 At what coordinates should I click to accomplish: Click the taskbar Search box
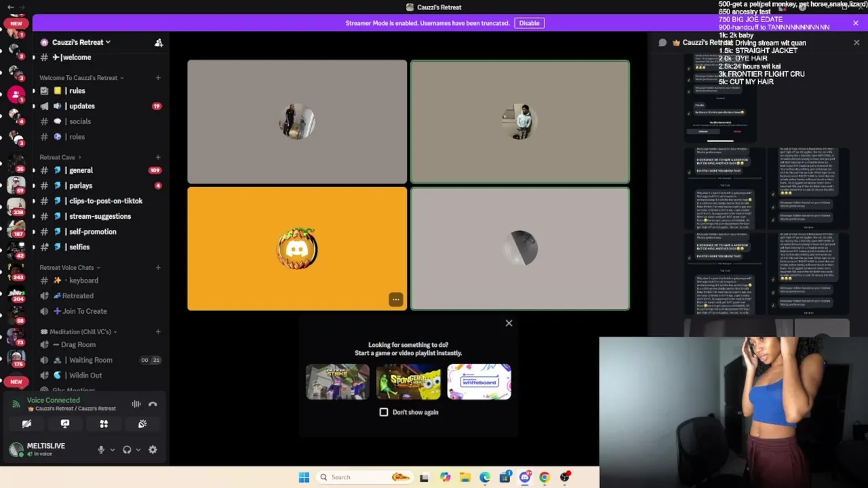[364, 477]
